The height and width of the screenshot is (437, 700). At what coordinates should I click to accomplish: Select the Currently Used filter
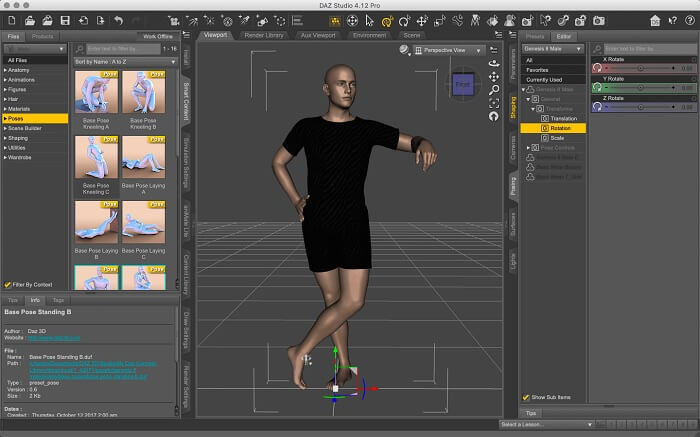[553, 80]
